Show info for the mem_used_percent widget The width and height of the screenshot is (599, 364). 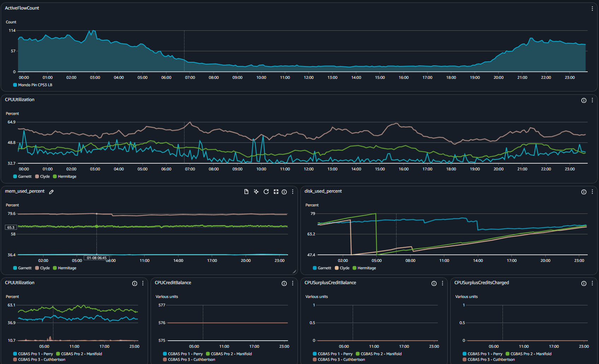pyautogui.click(x=284, y=192)
